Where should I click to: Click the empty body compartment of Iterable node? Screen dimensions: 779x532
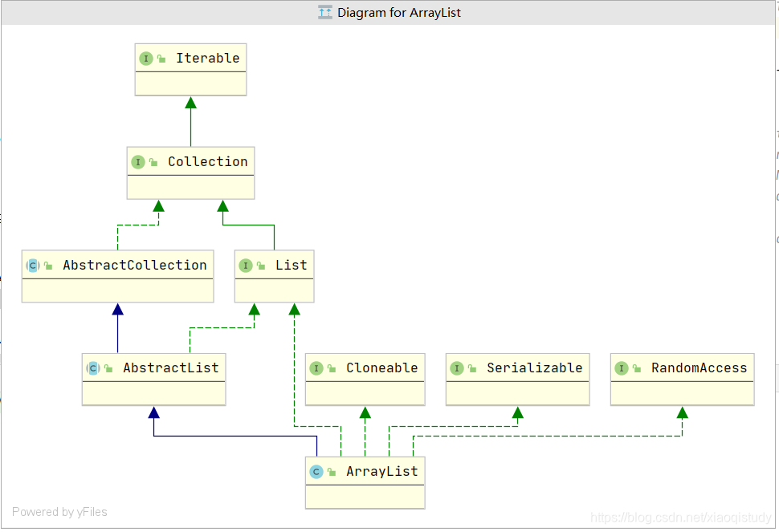tap(191, 83)
